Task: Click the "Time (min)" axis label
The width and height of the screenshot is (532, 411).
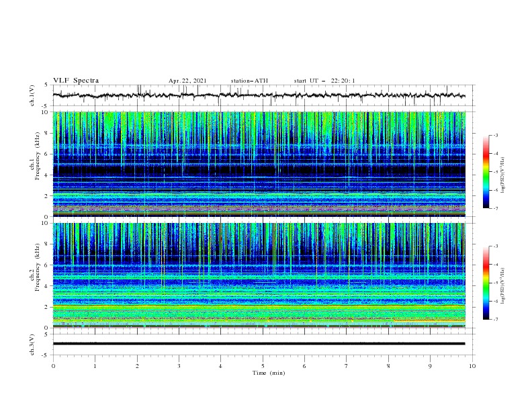Action: pyautogui.click(x=269, y=373)
